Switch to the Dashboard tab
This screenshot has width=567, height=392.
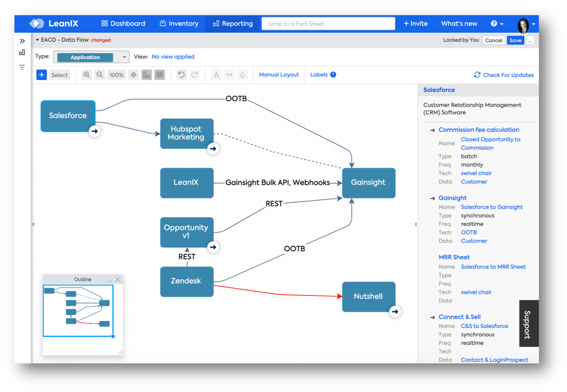click(123, 23)
